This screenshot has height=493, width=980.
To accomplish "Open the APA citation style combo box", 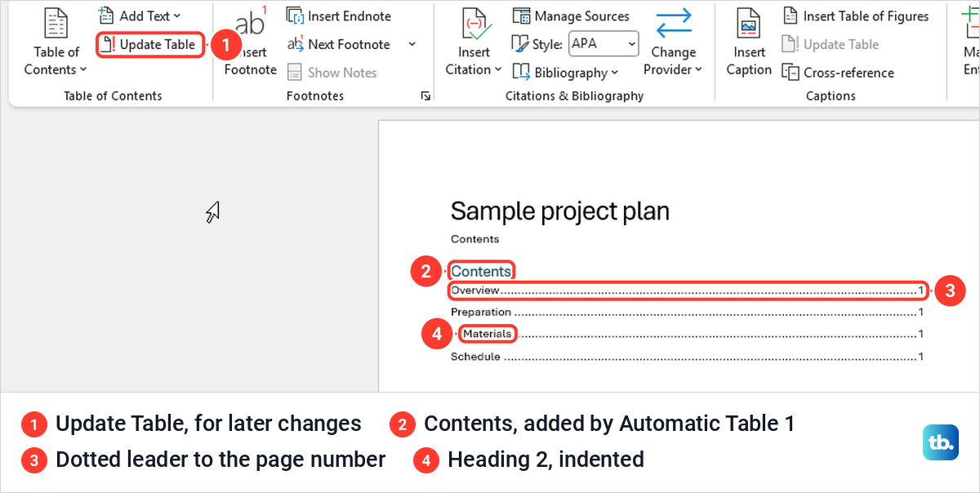I will click(604, 44).
